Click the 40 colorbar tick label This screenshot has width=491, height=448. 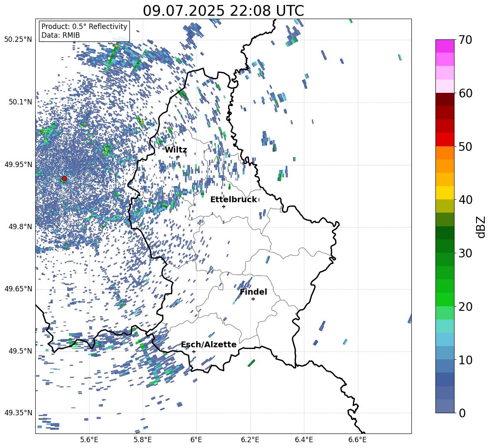(465, 200)
